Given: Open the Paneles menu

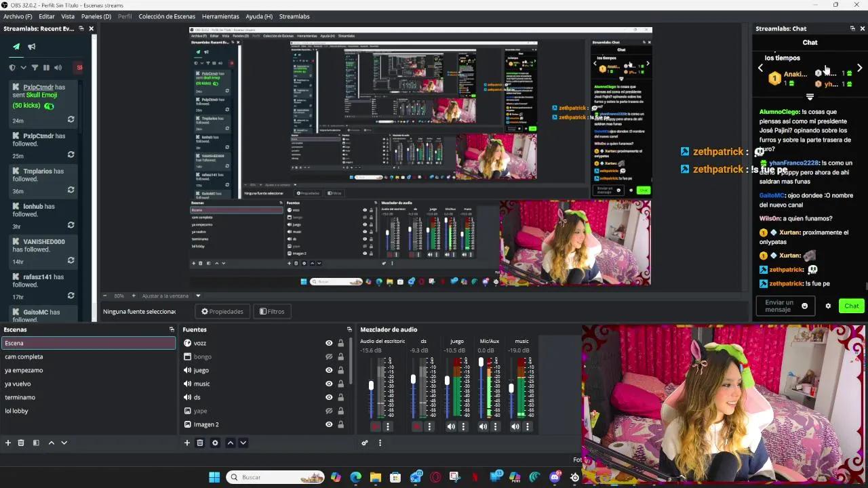Looking at the screenshot, I should pos(96,16).
